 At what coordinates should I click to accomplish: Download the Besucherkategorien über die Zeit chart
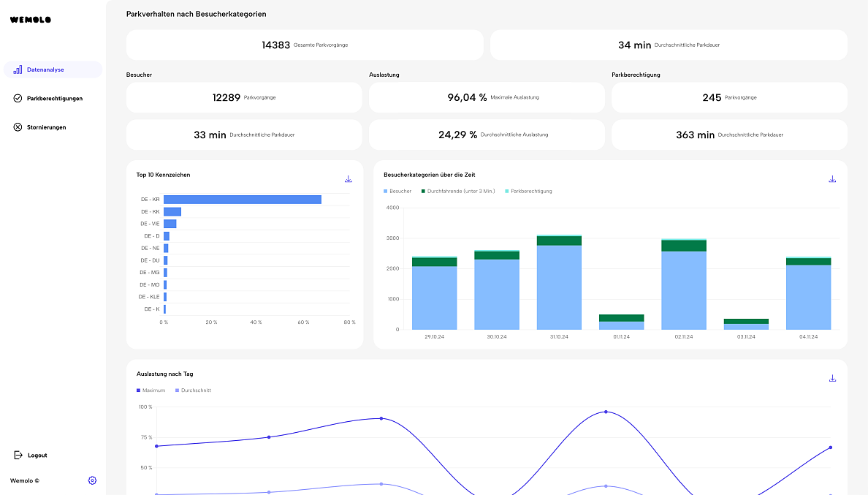coord(832,179)
